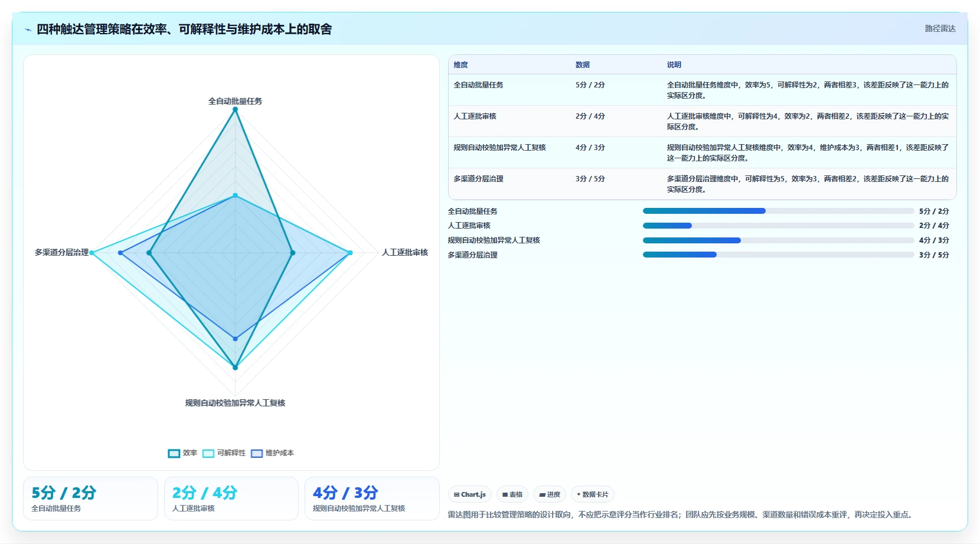Viewport: 980px width, 544px height.
Task: Click the dashboard title text
Action: coord(184,29)
